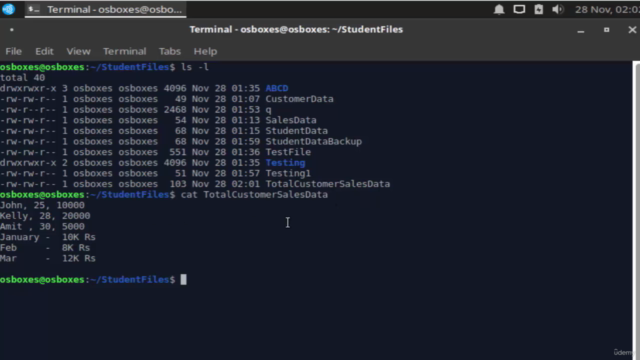Open the Terminal menu

124,51
